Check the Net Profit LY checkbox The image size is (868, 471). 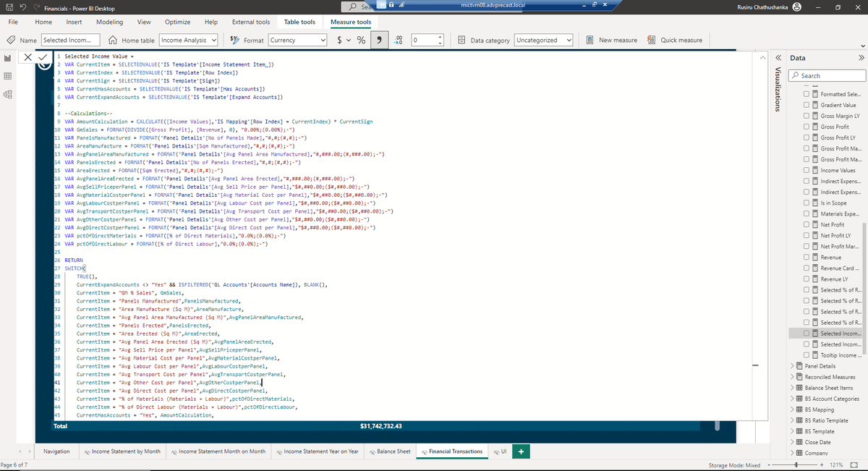click(x=806, y=236)
